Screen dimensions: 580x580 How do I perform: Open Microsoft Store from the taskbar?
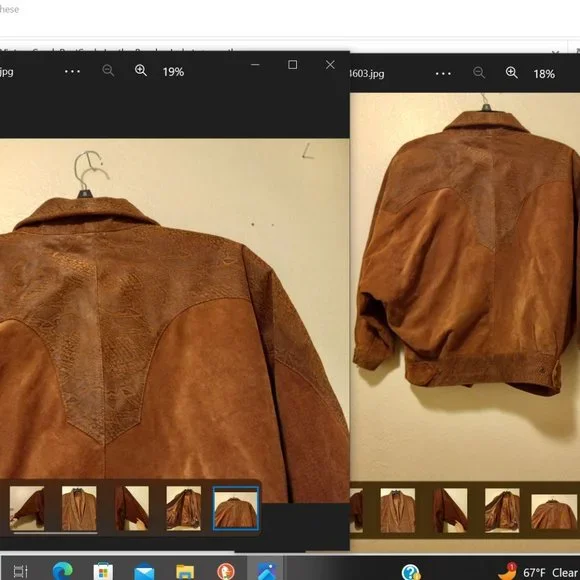point(103,571)
